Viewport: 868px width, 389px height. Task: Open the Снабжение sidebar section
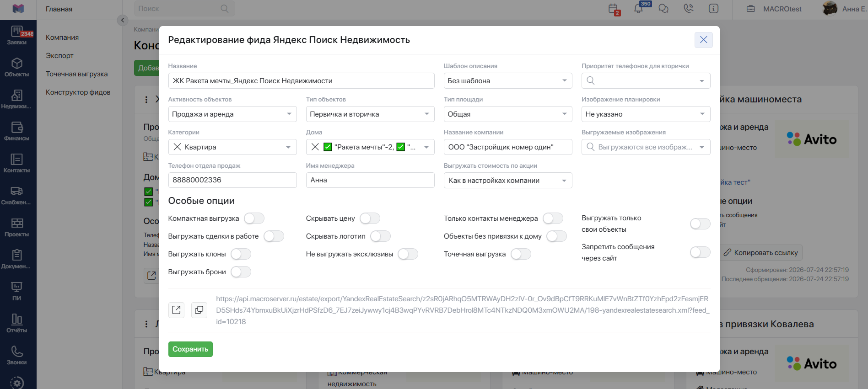[17, 196]
